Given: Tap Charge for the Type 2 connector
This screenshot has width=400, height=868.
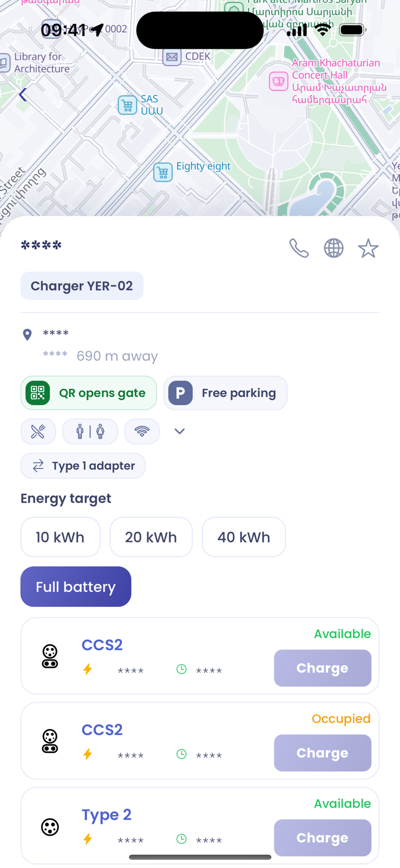Looking at the screenshot, I should pyautogui.click(x=323, y=838).
